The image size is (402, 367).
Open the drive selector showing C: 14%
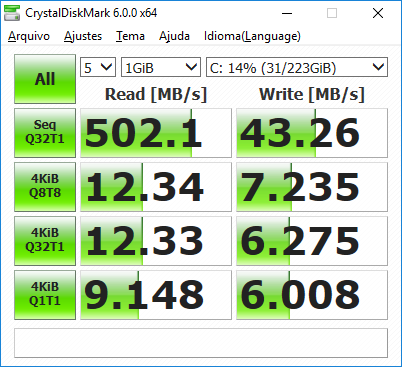297,67
